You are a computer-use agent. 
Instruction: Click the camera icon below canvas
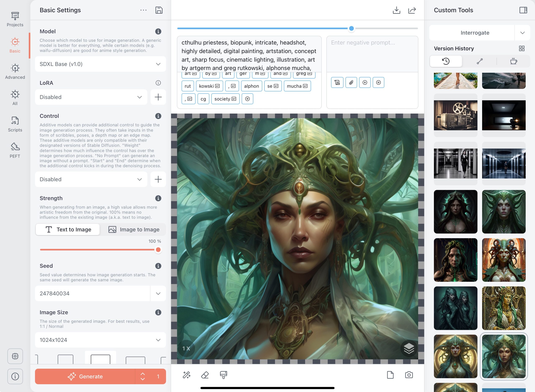[409, 375]
